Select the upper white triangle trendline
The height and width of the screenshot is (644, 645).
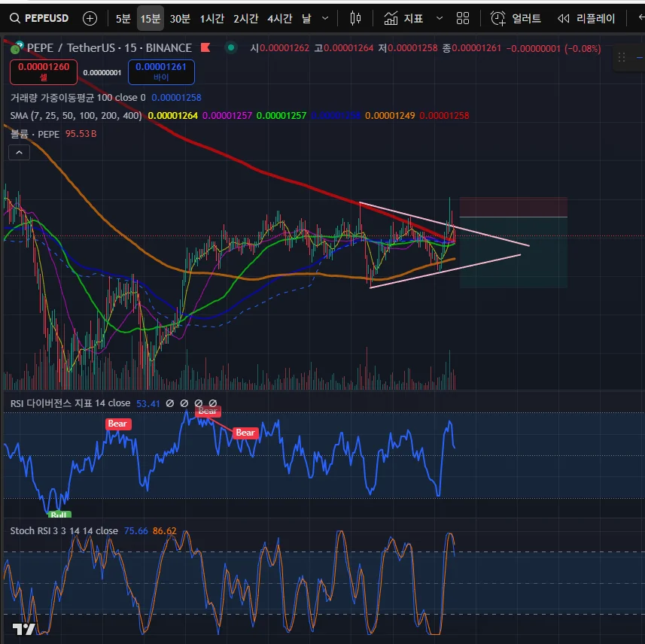[x=444, y=223]
